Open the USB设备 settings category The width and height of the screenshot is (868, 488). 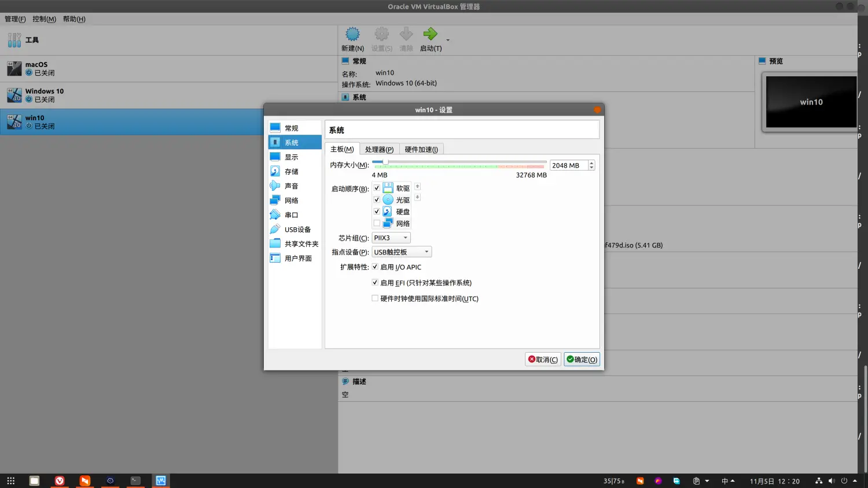(x=297, y=230)
